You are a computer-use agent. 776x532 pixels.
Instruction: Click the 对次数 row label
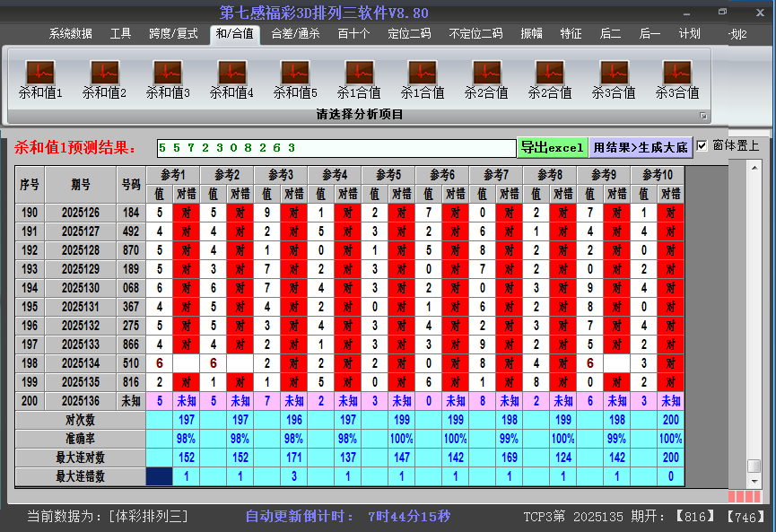tap(80, 420)
